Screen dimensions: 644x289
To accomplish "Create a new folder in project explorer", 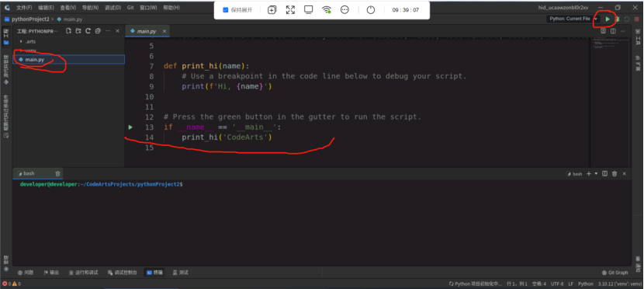I will coord(78,31).
